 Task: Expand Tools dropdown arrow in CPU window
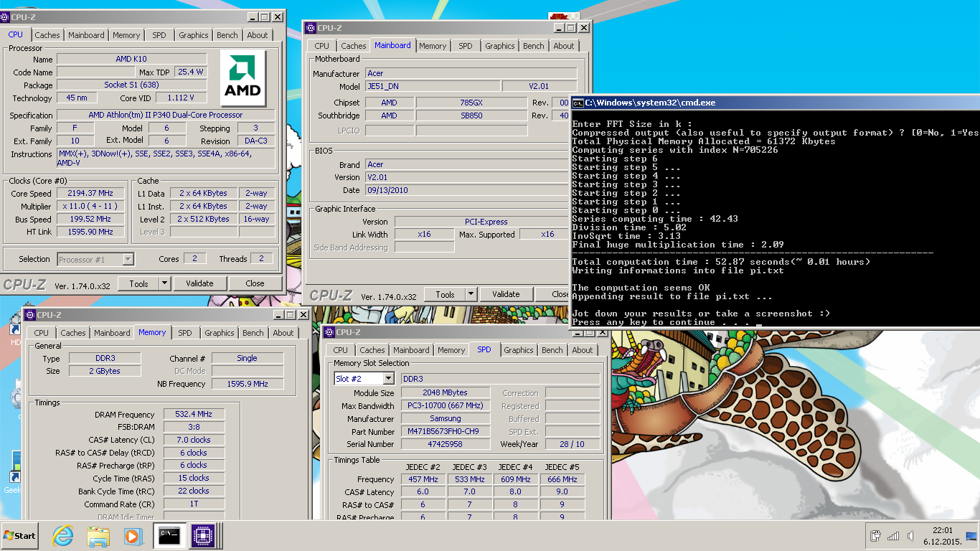165,283
